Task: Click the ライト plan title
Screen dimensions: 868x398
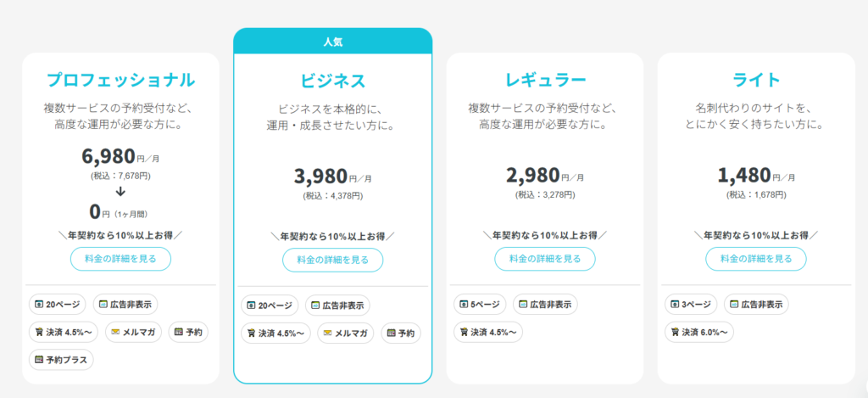Action: click(755, 81)
